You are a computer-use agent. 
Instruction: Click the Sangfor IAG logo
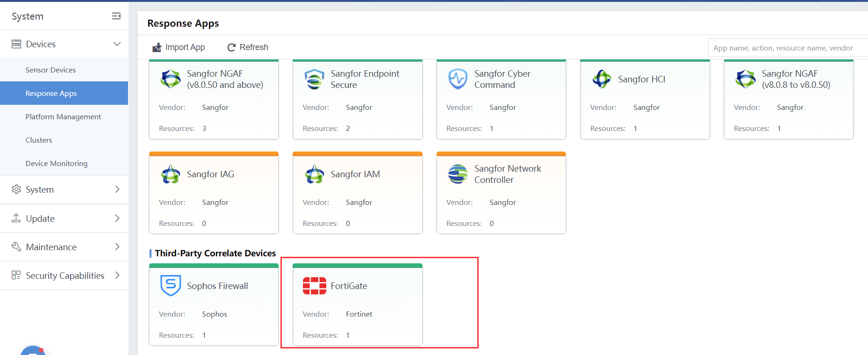click(171, 174)
